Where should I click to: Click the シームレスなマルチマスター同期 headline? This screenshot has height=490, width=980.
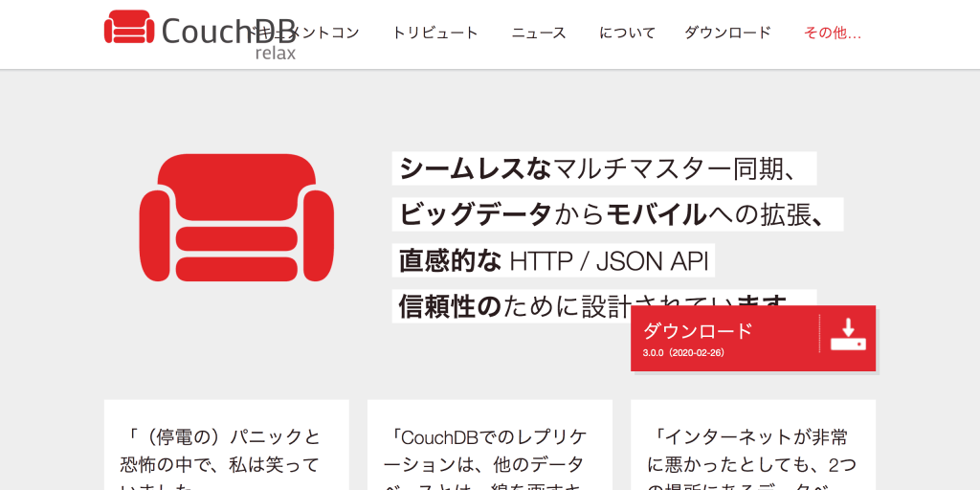click(603, 168)
